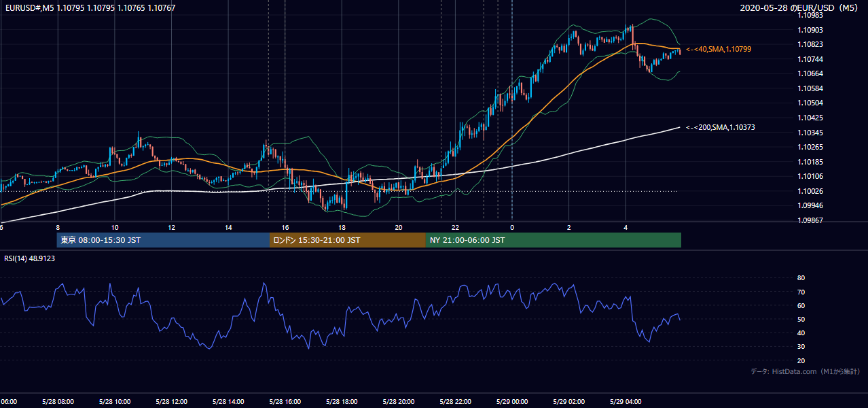The height and width of the screenshot is (408, 868).
Task: Click the bottom date label 5/29 04:00
Action: 626,401
